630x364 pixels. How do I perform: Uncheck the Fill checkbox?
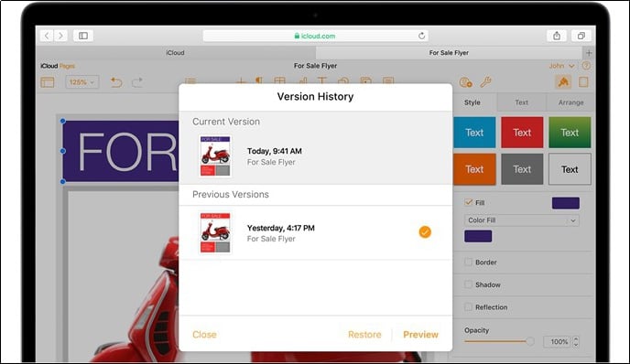pyautogui.click(x=468, y=202)
